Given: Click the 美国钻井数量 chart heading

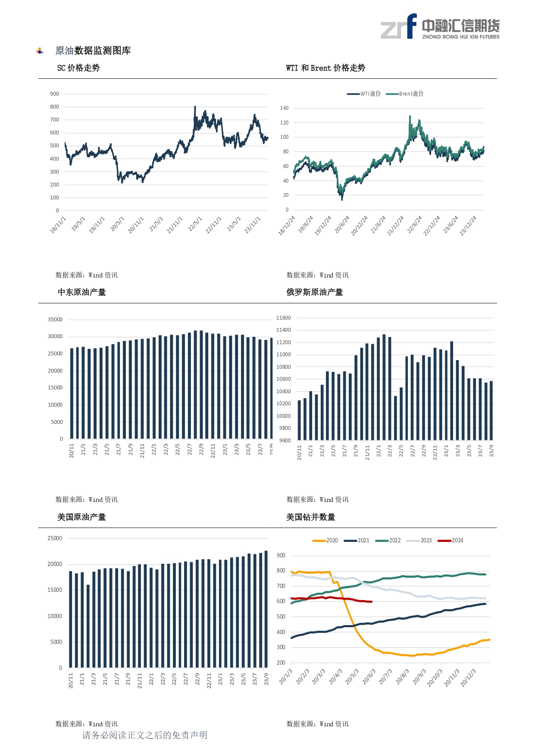Looking at the screenshot, I should point(311,517).
